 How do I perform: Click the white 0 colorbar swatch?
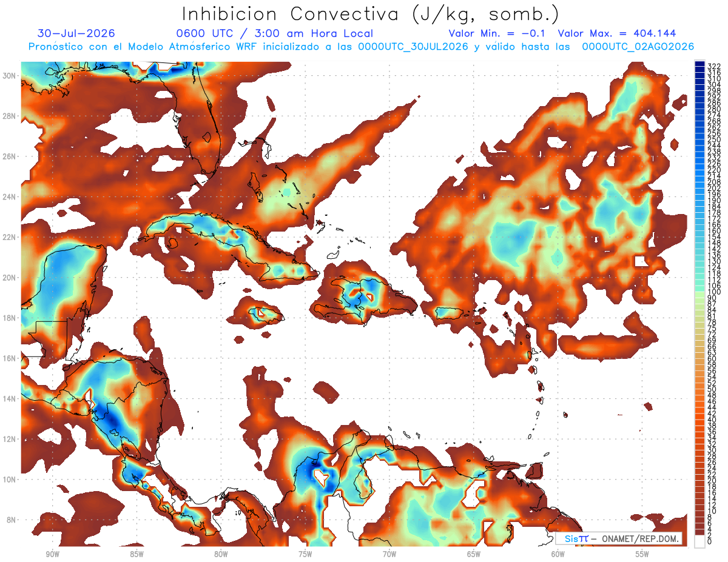point(699,541)
